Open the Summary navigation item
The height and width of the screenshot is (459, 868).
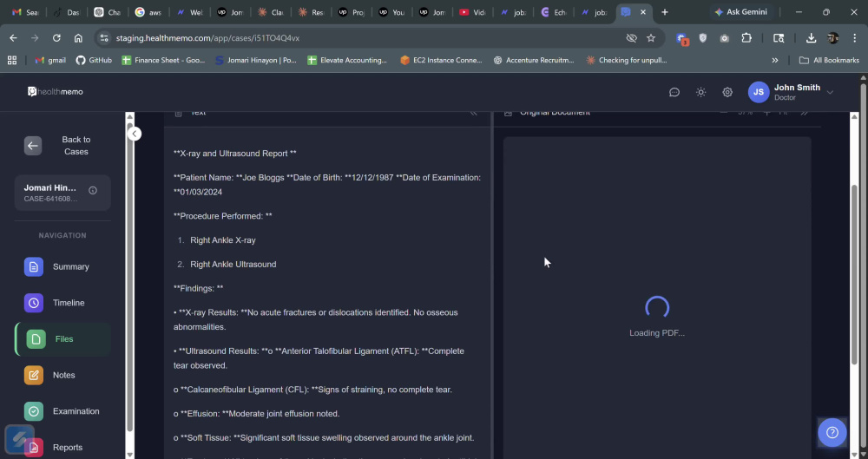click(x=62, y=267)
